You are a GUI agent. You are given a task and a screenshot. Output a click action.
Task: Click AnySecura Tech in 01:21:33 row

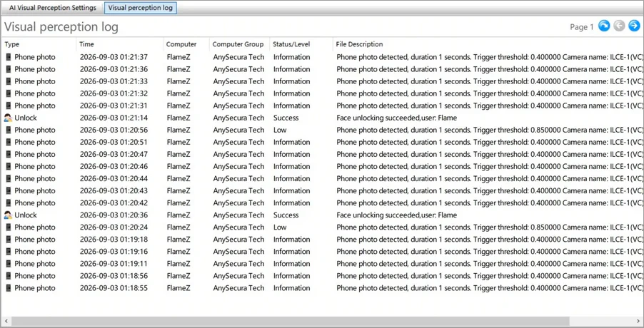click(x=238, y=81)
